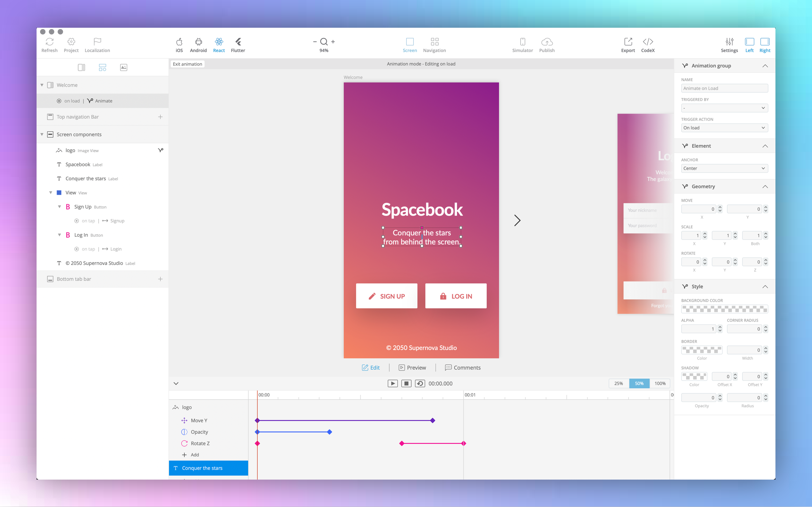Open the Trigger Action dropdown

click(x=724, y=128)
